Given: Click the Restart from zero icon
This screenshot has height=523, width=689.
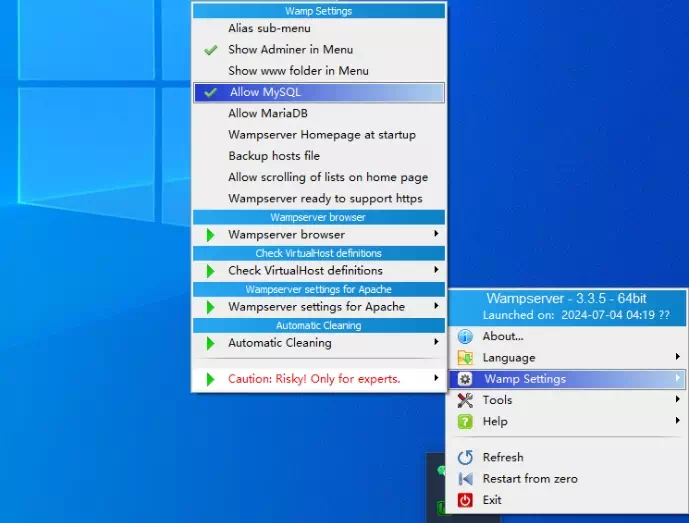Looking at the screenshot, I should click(x=465, y=478).
